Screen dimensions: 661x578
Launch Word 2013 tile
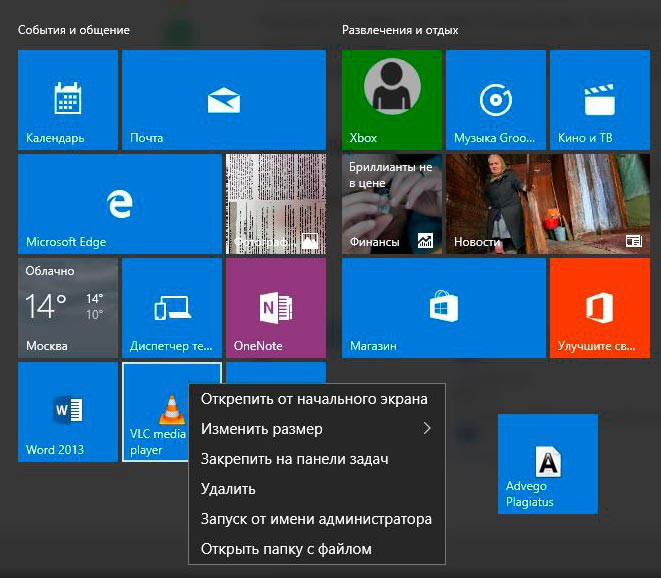tap(68, 411)
